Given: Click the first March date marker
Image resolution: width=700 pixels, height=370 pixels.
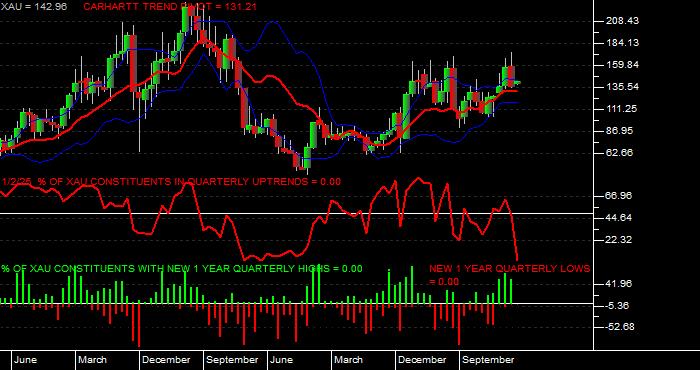Looking at the screenshot, I should point(92,360).
